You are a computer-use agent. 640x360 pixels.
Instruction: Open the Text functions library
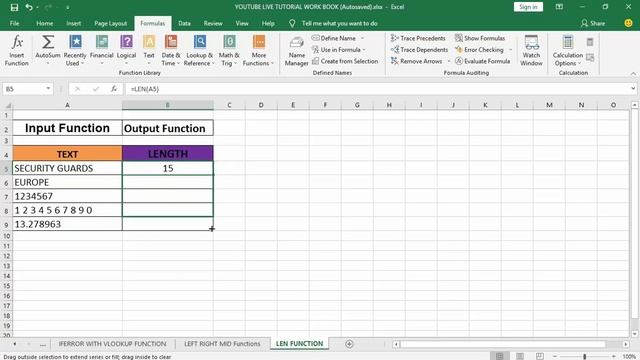[x=149, y=51]
